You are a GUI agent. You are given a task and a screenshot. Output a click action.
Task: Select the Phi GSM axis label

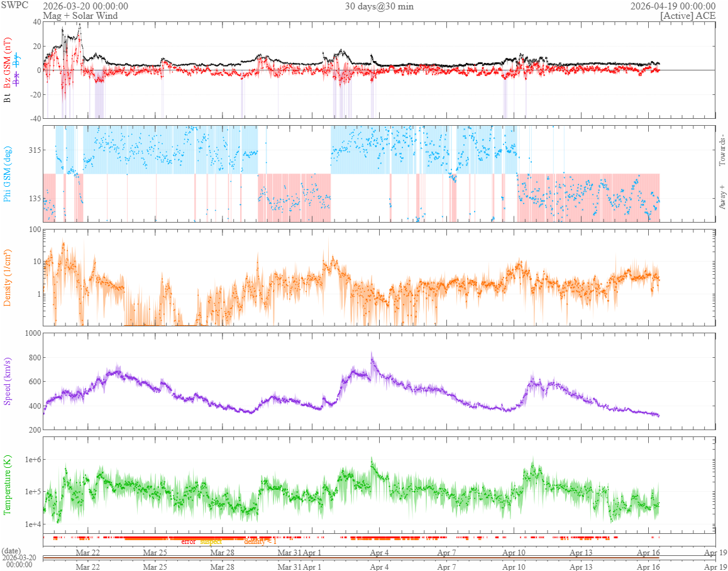(7, 174)
